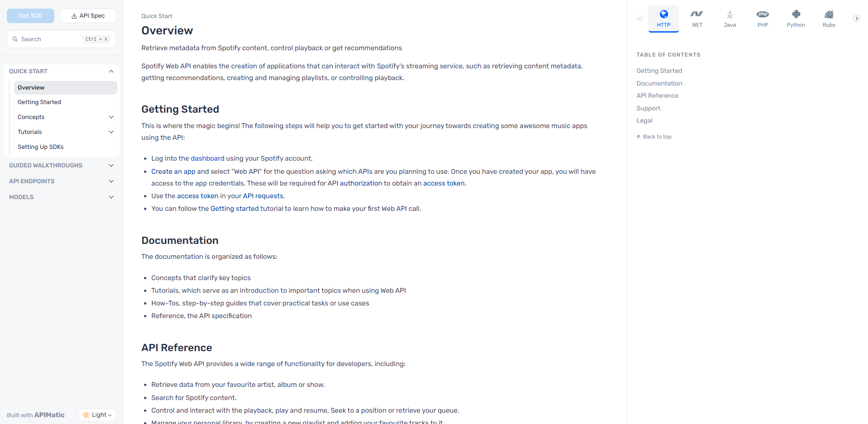
Task: Click the API Spec download button
Action: click(x=88, y=16)
